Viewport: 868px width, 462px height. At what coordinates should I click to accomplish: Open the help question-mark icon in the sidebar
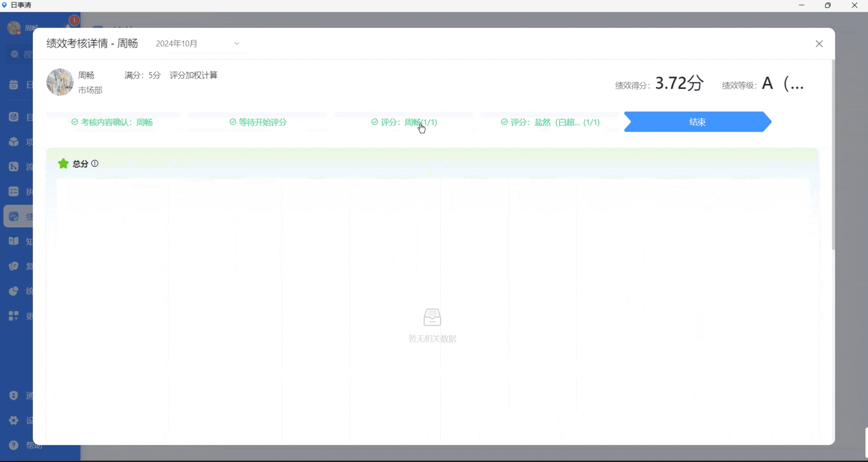point(14,445)
